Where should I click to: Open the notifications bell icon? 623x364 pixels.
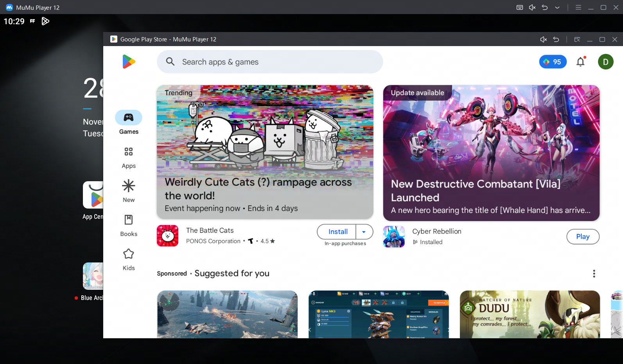click(x=580, y=62)
